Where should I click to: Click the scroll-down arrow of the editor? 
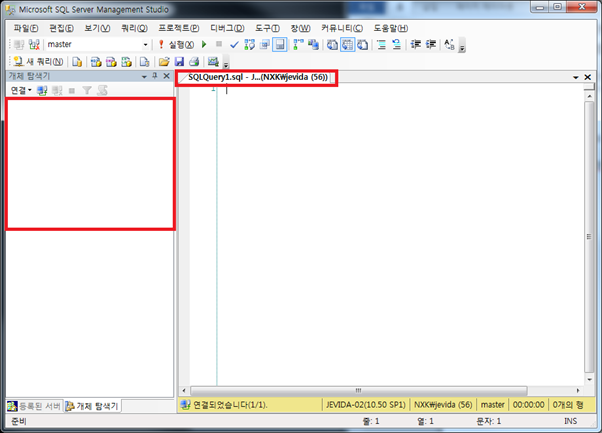pos(589,379)
